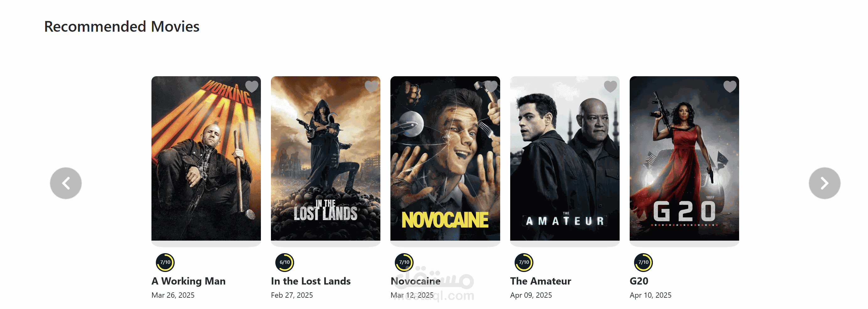868x309 pixels.
Task: Like Novocaine using its heart icon
Action: click(x=491, y=87)
